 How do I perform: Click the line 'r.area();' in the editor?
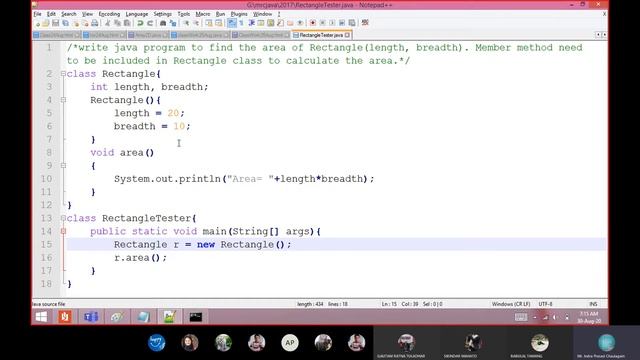[x=140, y=258]
